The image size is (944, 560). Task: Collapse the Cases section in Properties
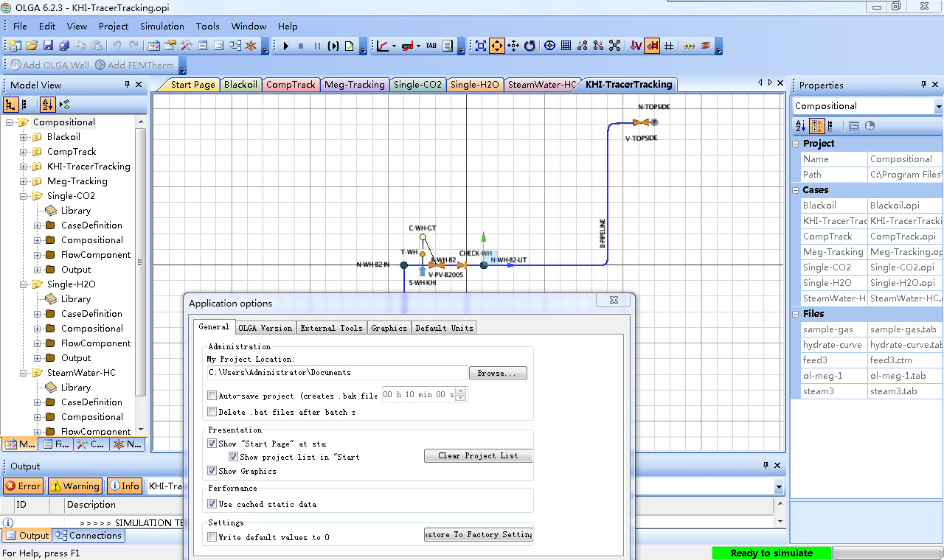[796, 190]
